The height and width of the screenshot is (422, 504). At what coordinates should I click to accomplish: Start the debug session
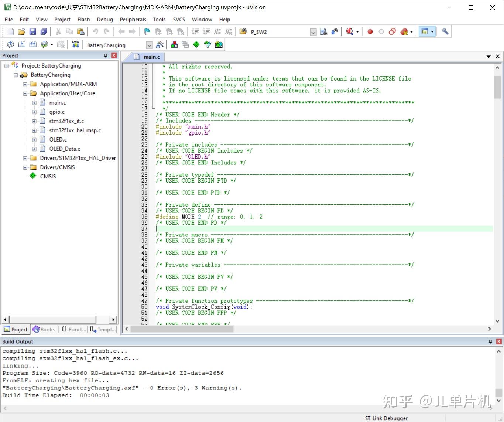pyautogui.click(x=349, y=32)
